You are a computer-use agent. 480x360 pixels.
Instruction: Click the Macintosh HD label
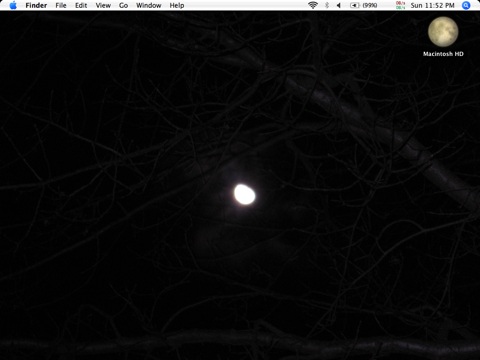(443, 54)
